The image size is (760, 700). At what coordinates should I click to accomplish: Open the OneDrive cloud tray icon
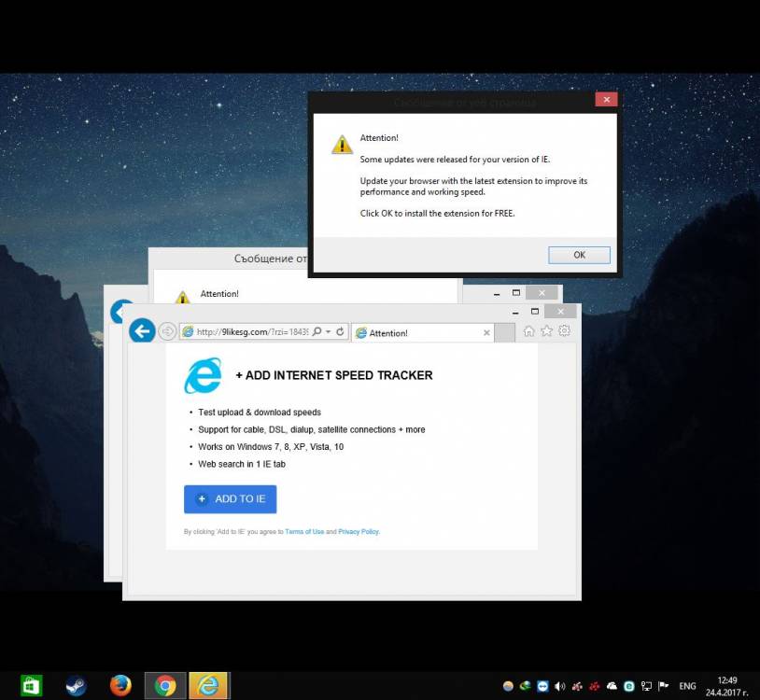coord(612,686)
